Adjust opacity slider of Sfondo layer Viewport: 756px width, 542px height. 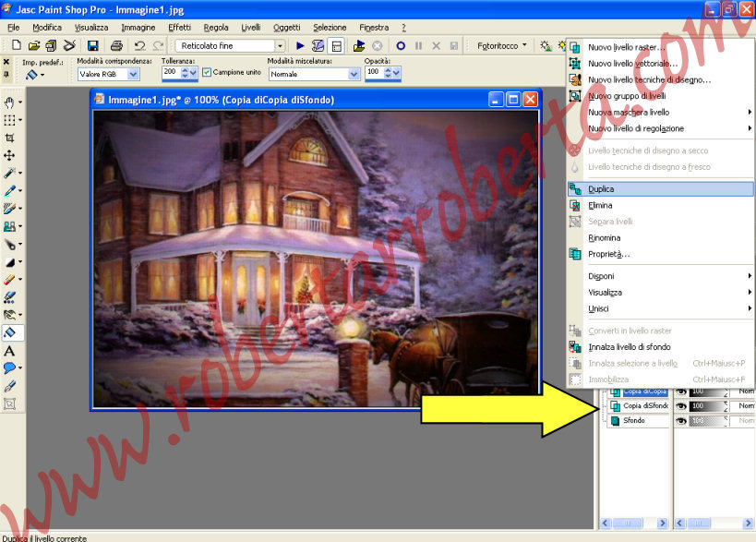point(708,421)
